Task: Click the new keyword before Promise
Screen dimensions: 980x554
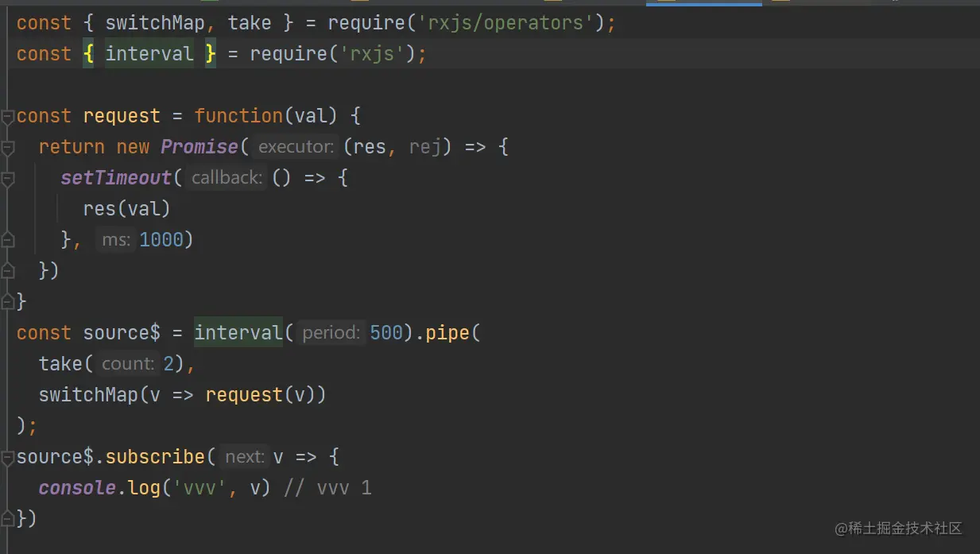Action: pyautogui.click(x=133, y=147)
